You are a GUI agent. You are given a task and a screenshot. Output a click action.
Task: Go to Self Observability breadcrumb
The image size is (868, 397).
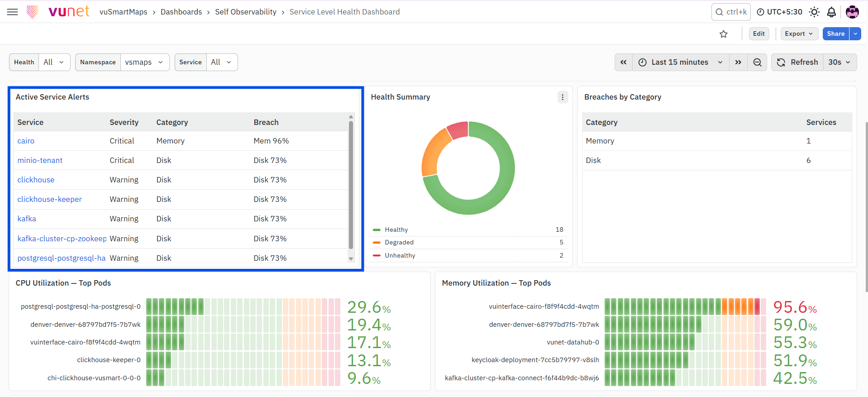point(246,12)
